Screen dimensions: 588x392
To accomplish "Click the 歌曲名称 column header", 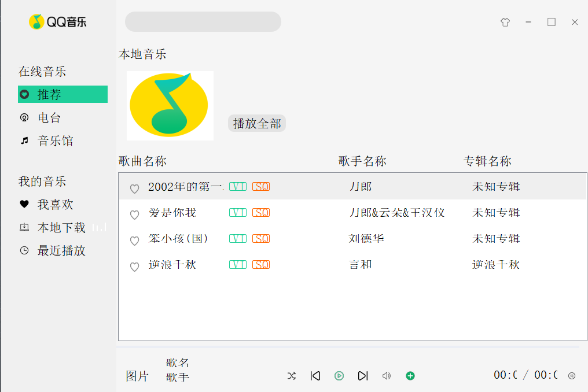I will pyautogui.click(x=142, y=161).
